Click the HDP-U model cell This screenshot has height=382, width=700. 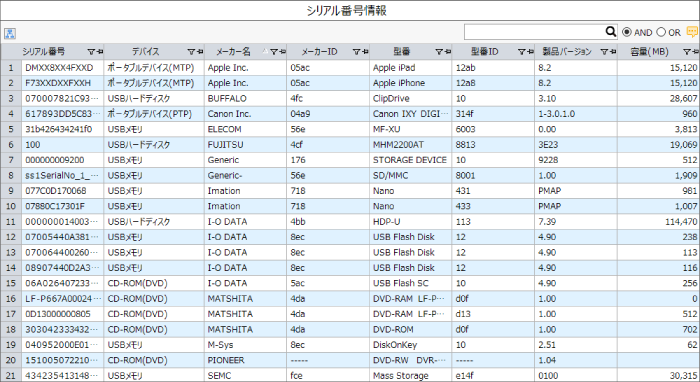[411, 222]
